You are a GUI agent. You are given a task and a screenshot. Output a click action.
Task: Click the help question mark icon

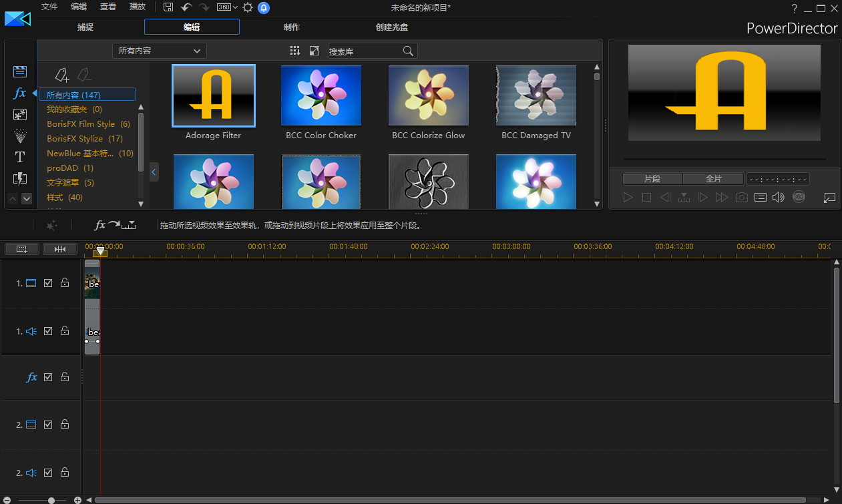pos(795,9)
